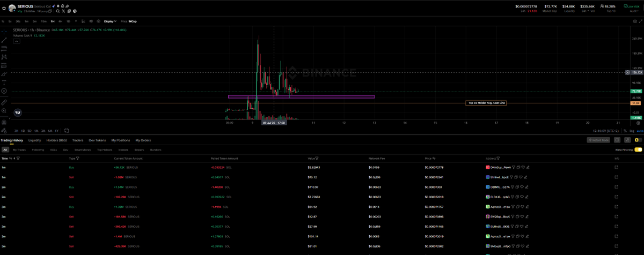Filter trades by Smart Money
Image resolution: width=644 pixels, height=255 pixels.
83,150
